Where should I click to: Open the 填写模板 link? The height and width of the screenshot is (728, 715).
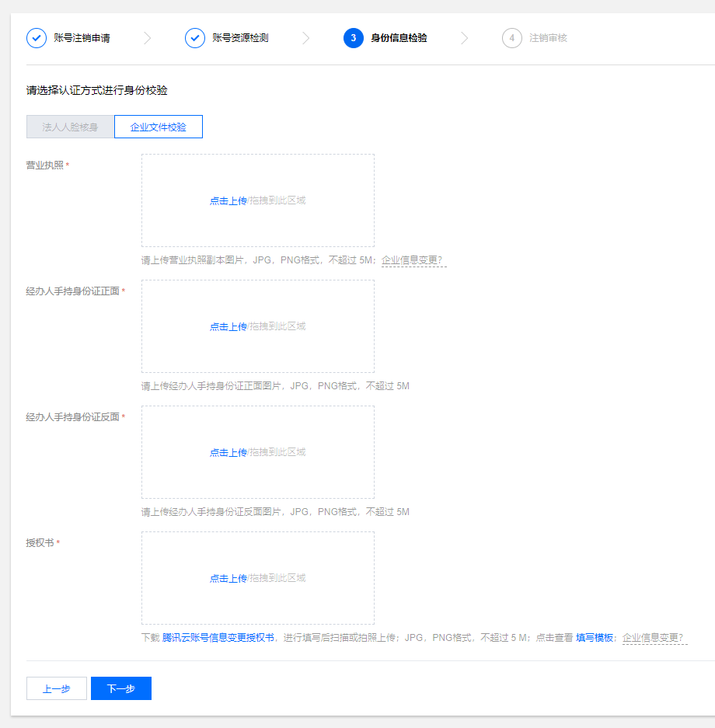point(595,638)
